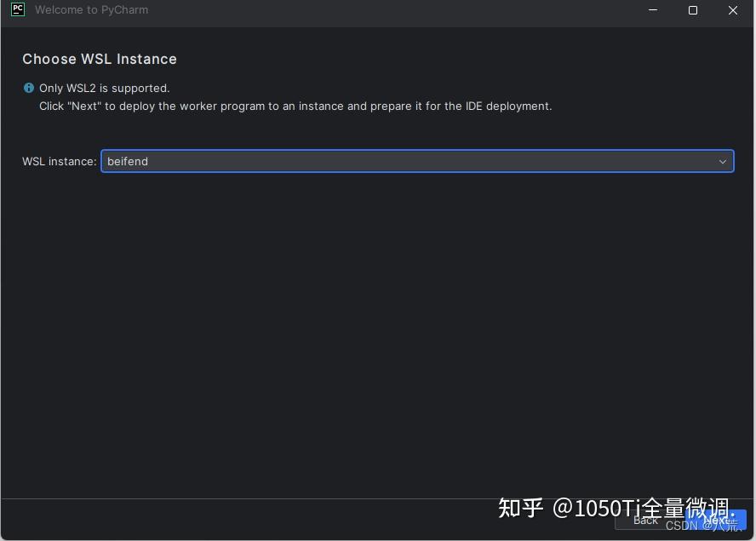
Task: Click the Only WSL2 is supported message
Action: 104,88
